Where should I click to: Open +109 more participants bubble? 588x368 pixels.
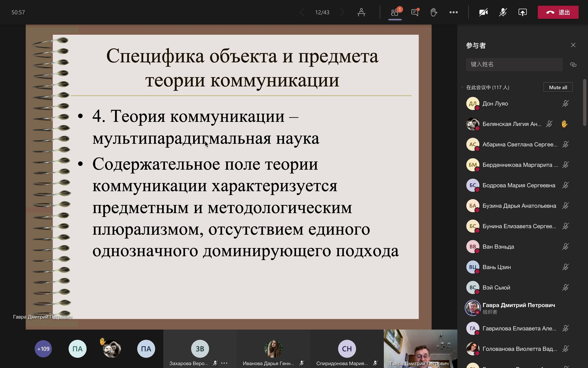[43, 349]
